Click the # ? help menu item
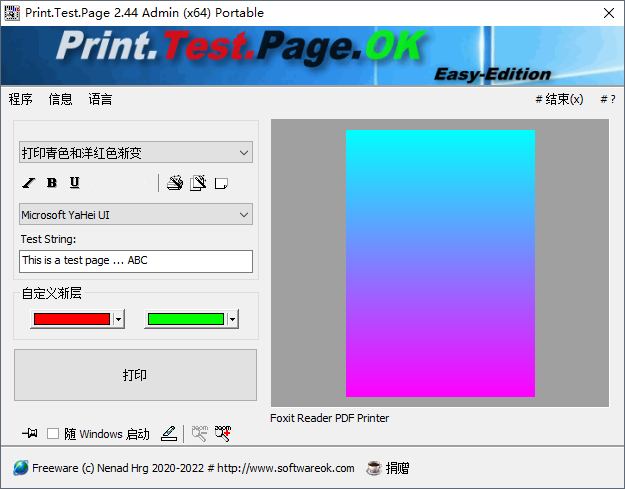This screenshot has width=625, height=489. (x=608, y=99)
